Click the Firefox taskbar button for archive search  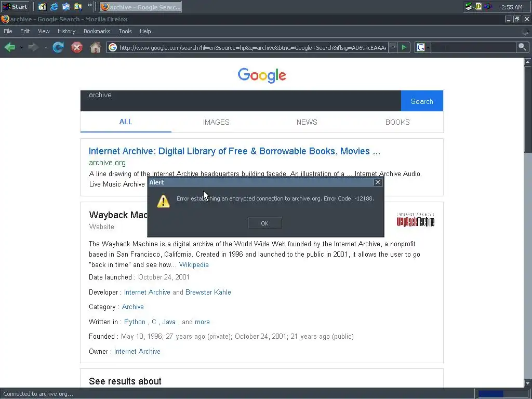[x=140, y=6]
